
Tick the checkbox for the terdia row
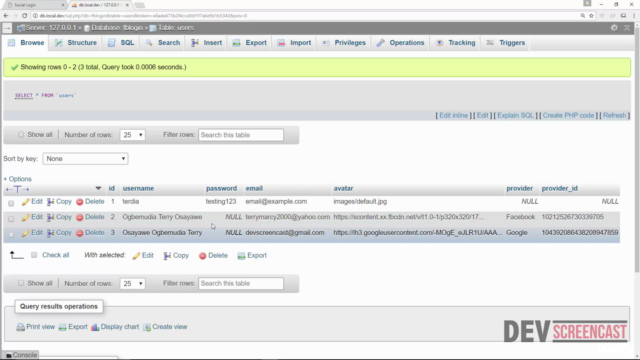click(11, 203)
